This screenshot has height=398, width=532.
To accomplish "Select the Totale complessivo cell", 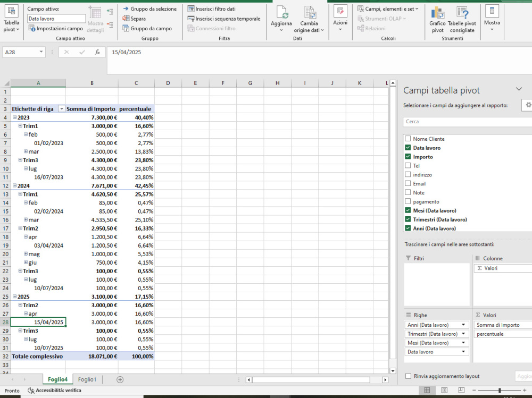I will 38,357.
